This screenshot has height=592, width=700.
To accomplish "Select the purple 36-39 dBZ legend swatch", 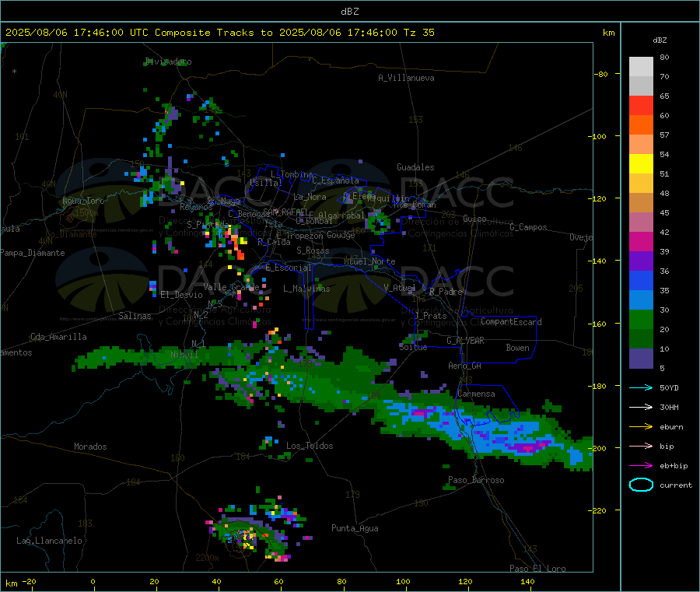I will pos(641,261).
